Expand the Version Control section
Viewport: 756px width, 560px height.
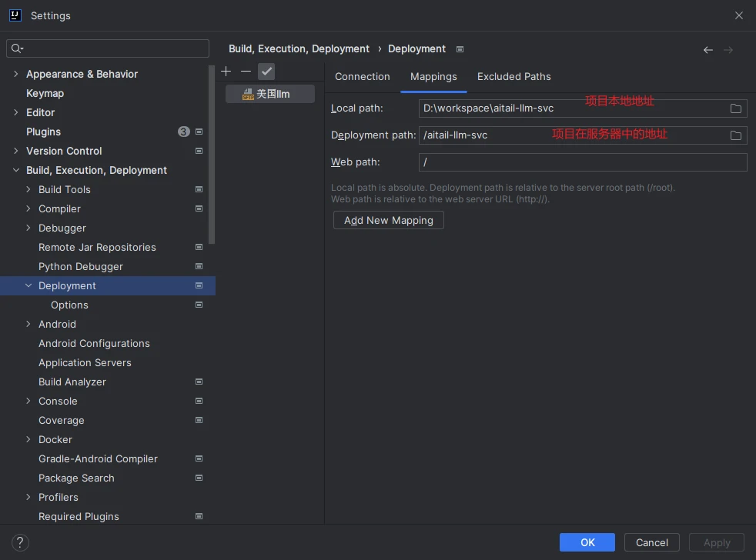16,151
